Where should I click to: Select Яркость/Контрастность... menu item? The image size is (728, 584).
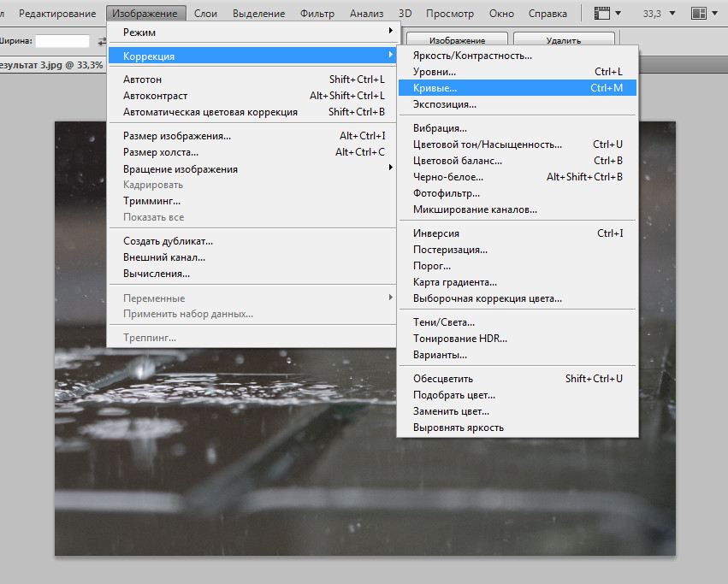[518, 56]
